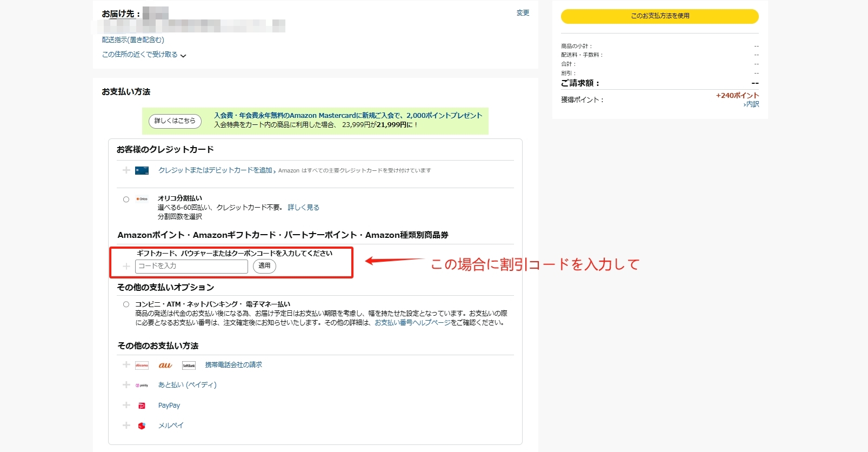Click the red PayPay logo icon

142,406
